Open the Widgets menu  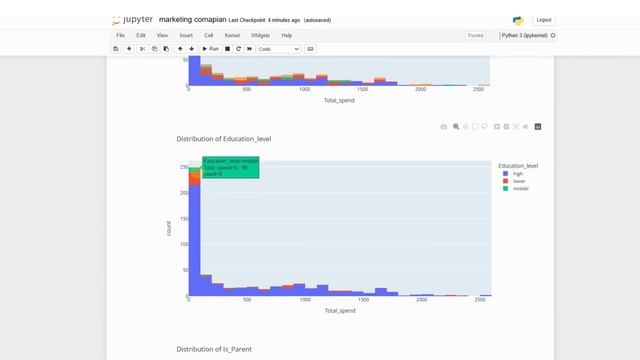(x=260, y=36)
